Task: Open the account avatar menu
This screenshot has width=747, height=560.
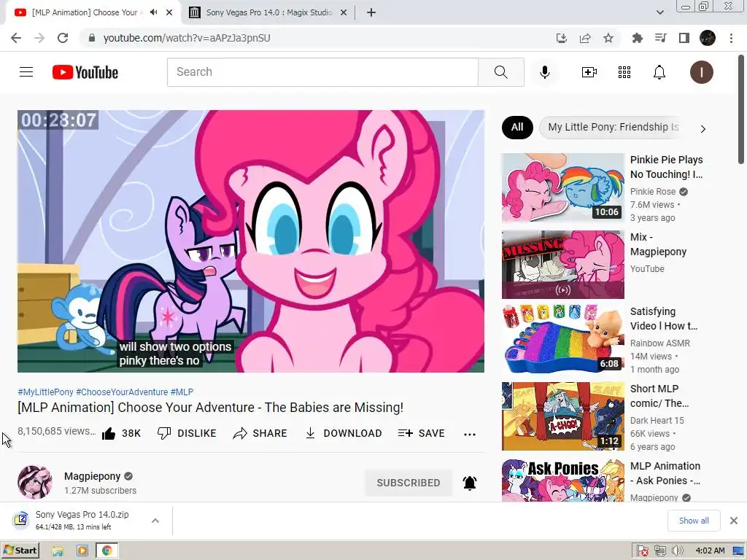Action: pos(701,72)
